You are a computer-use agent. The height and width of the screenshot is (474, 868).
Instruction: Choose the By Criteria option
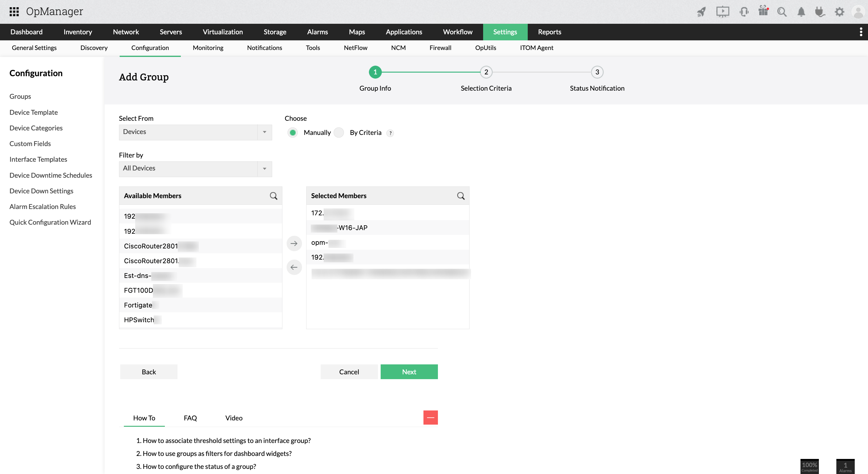[339, 132]
